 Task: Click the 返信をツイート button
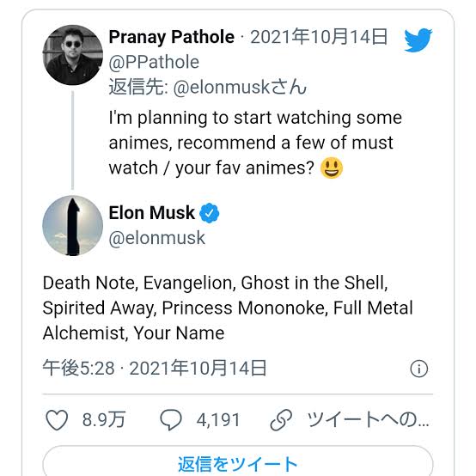pyautogui.click(x=238, y=461)
